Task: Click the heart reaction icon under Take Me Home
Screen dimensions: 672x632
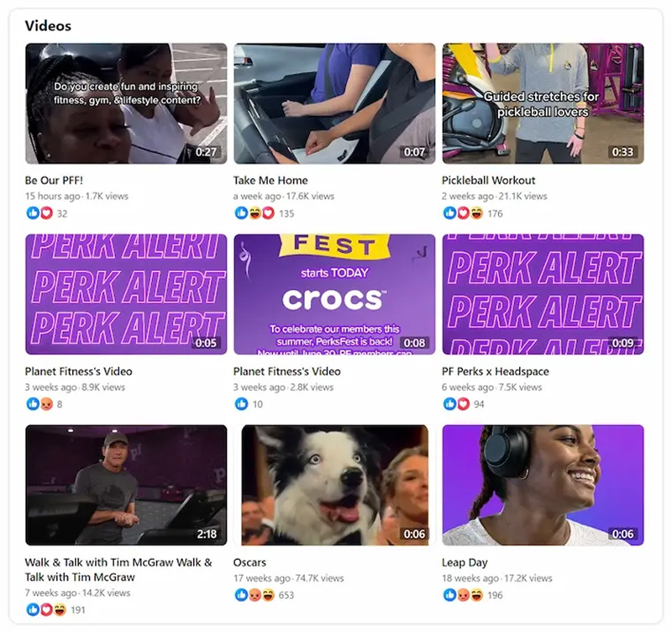Action: pyautogui.click(x=268, y=213)
